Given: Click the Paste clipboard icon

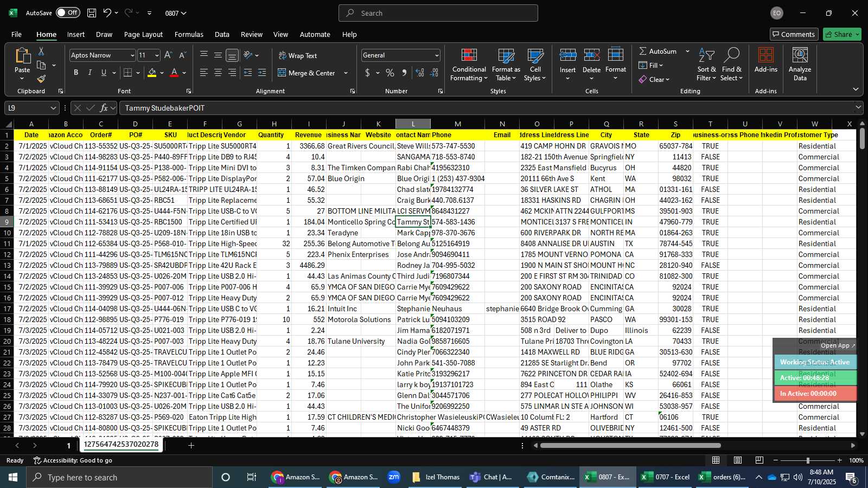Looking at the screenshot, I should 22,56.
